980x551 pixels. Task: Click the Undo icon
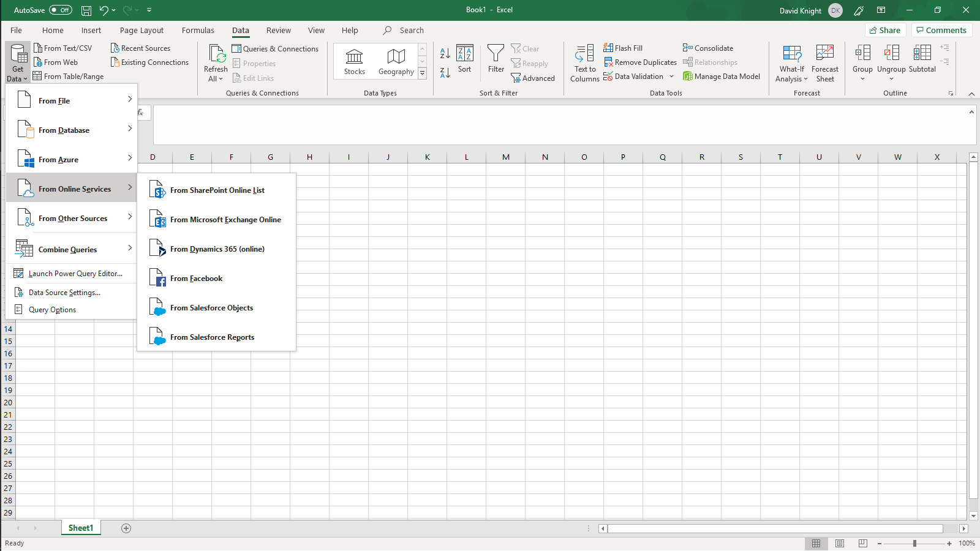click(104, 10)
